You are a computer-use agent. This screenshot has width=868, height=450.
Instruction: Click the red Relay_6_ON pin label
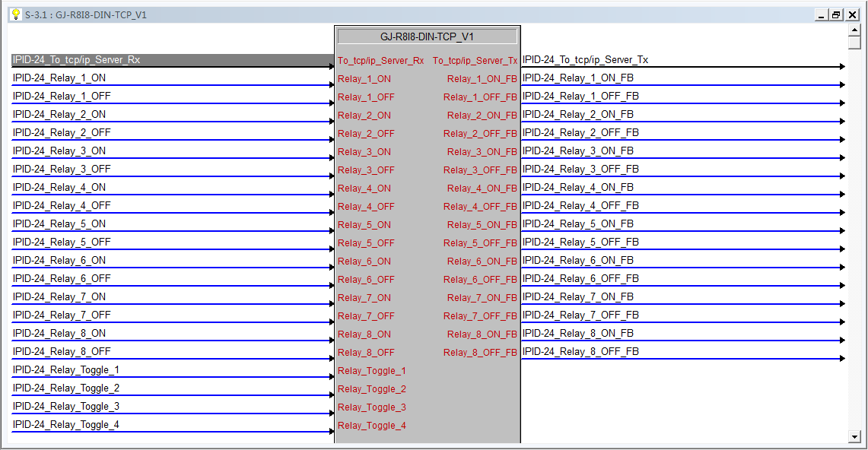[364, 261]
